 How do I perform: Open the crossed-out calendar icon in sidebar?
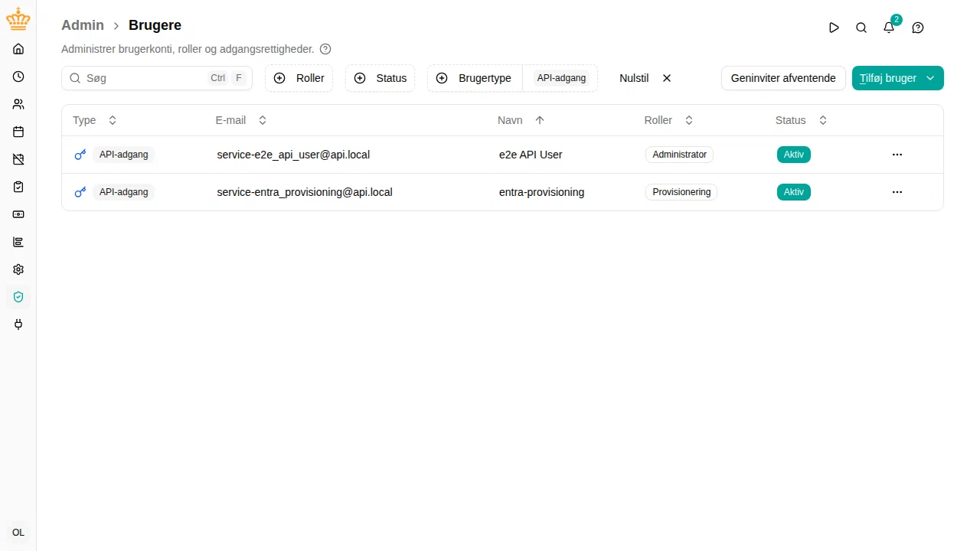(x=18, y=159)
